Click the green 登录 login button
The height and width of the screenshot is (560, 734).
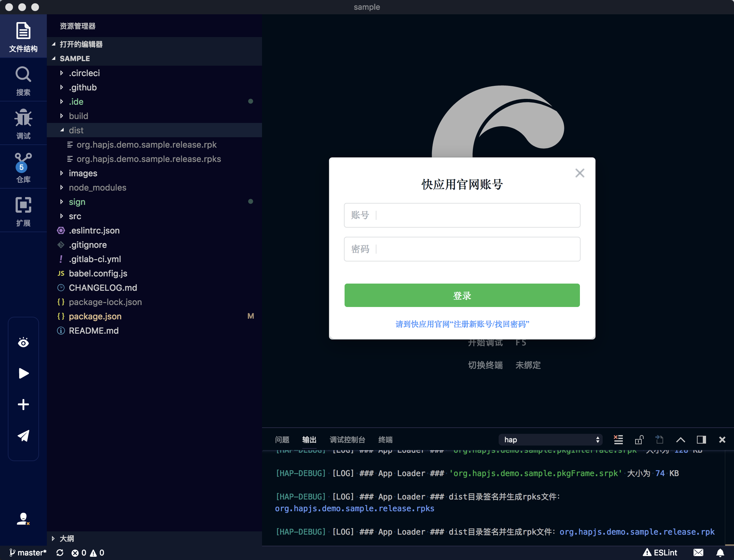pyautogui.click(x=462, y=295)
